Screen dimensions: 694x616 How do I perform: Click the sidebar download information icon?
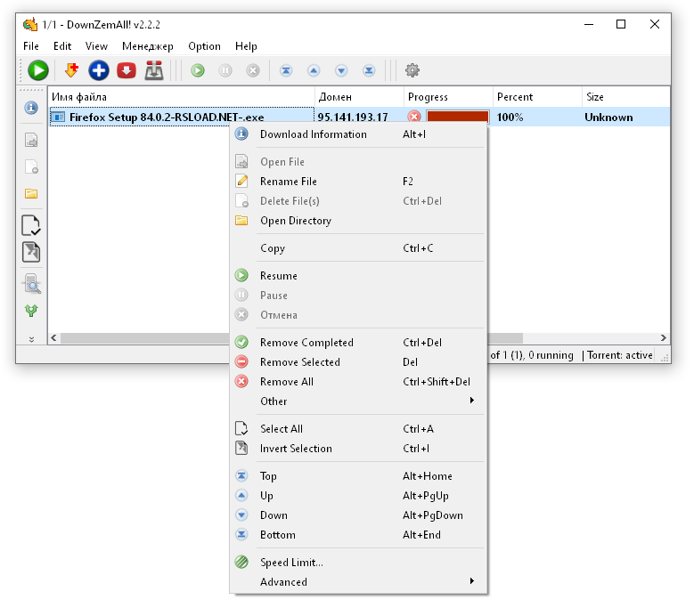click(x=31, y=108)
